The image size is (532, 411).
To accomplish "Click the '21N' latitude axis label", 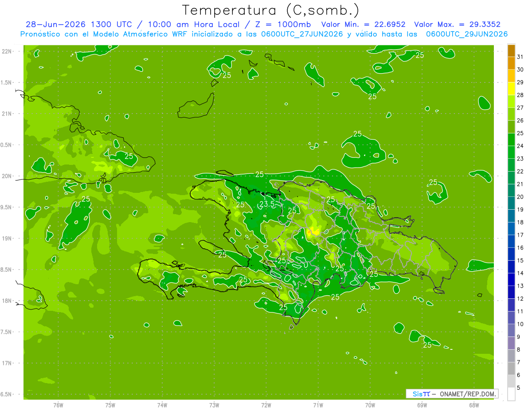I will [x=8, y=114].
